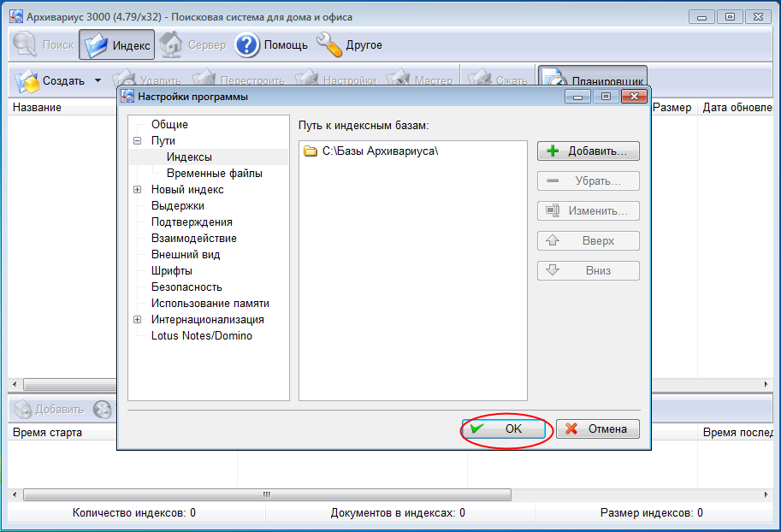Click Размер индексов: 0 status text
Viewport: 781px width, 532px height.
coord(652,512)
